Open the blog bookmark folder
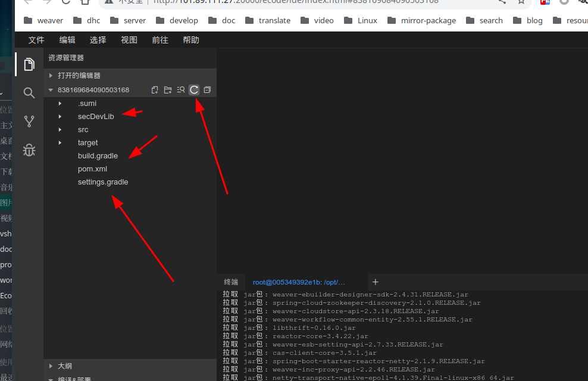This screenshot has height=381, width=588. (528, 21)
